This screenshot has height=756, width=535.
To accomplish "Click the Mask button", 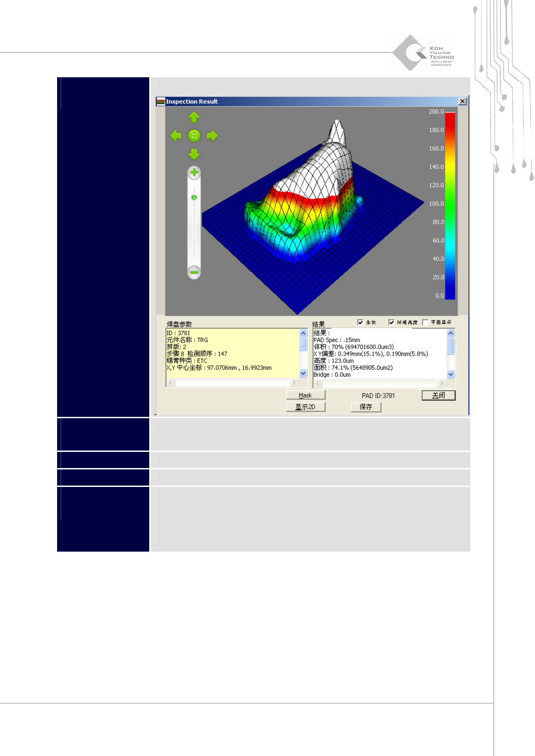I will click(x=306, y=395).
